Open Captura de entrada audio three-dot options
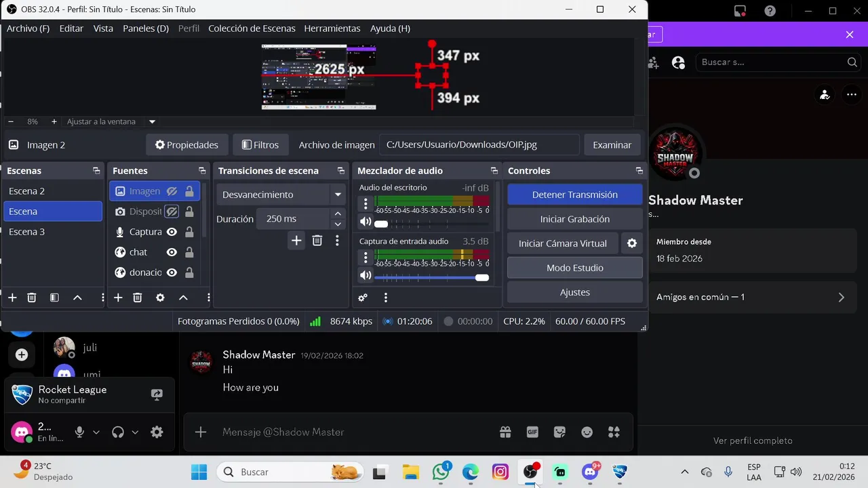The image size is (868, 488). click(x=366, y=258)
